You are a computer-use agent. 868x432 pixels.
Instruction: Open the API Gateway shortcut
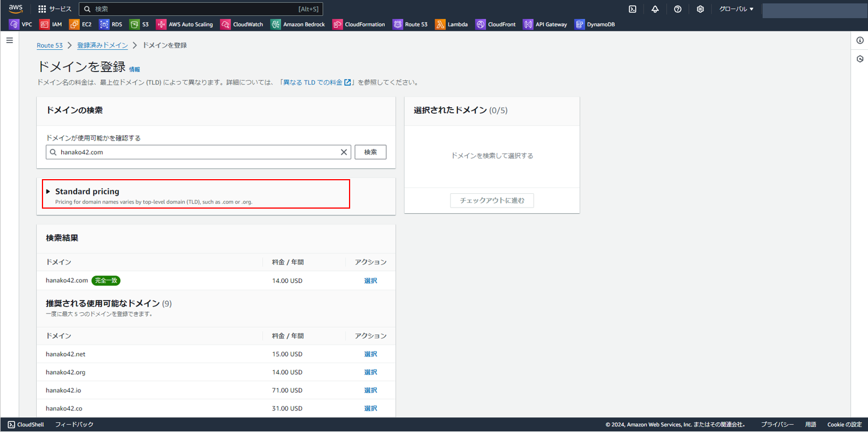pyautogui.click(x=545, y=24)
